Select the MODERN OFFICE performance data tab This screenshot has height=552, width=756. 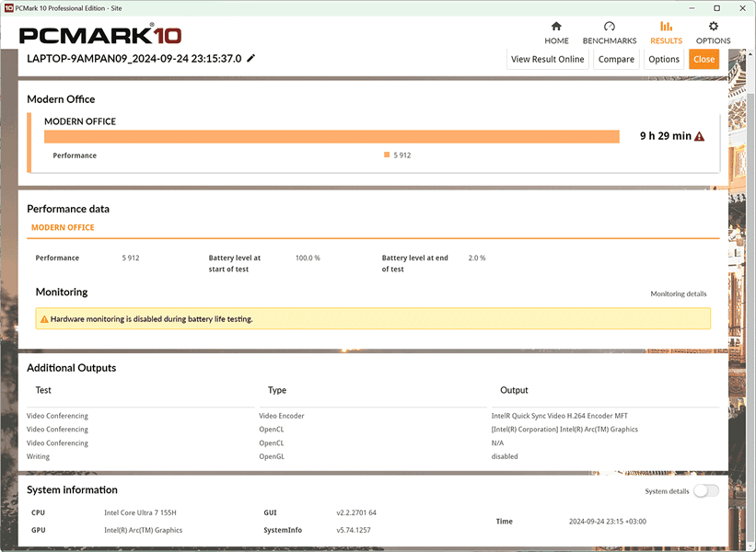tap(63, 227)
